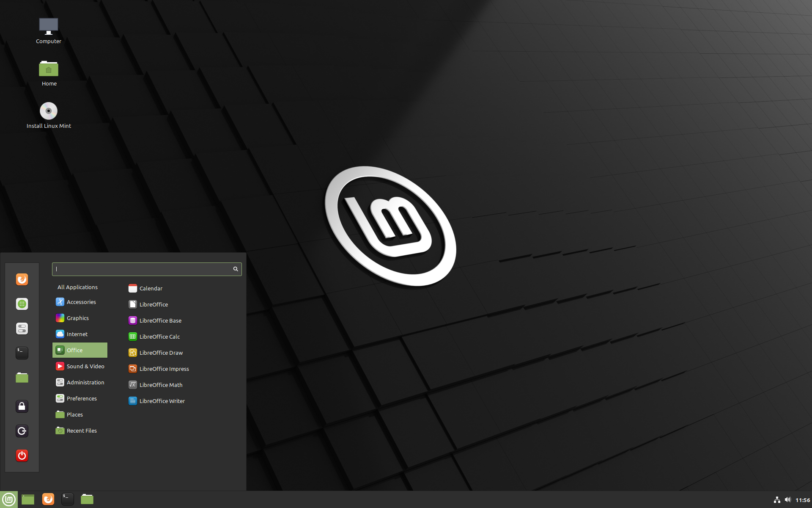Toggle the network status icon

point(775,499)
